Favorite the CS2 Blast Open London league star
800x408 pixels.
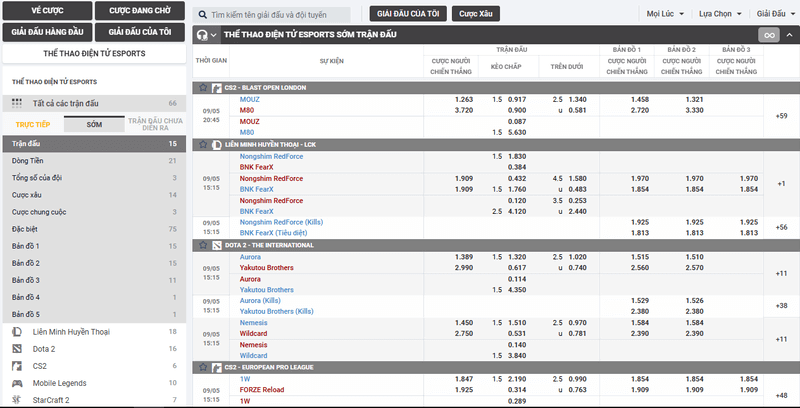(203, 88)
